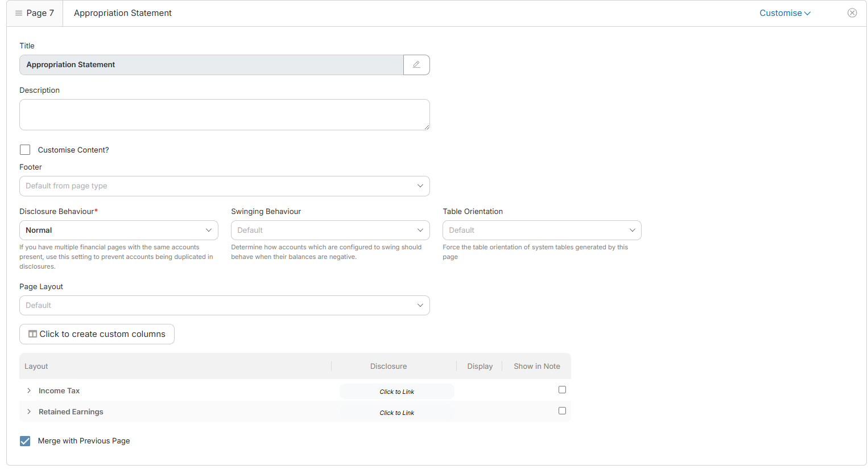This screenshot has width=868, height=469.
Task: Tick Show in Note for Income Tax
Action: [x=562, y=390]
